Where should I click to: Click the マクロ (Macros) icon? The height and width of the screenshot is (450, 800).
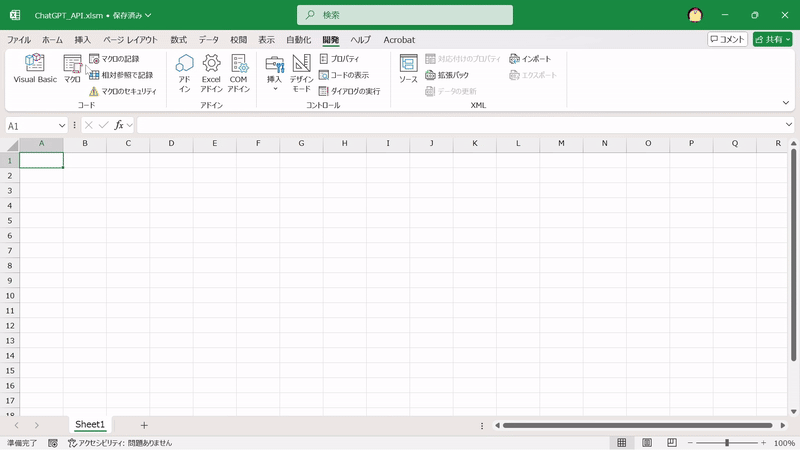[x=72, y=68]
